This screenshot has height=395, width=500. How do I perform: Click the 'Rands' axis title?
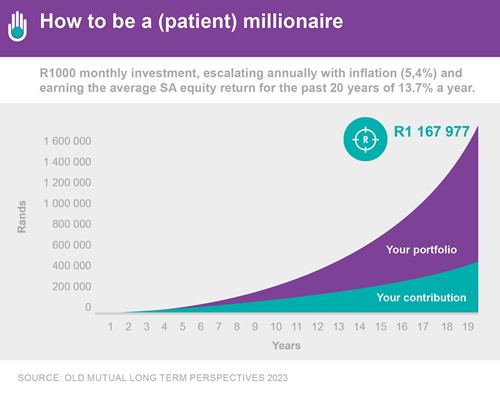pyautogui.click(x=22, y=217)
